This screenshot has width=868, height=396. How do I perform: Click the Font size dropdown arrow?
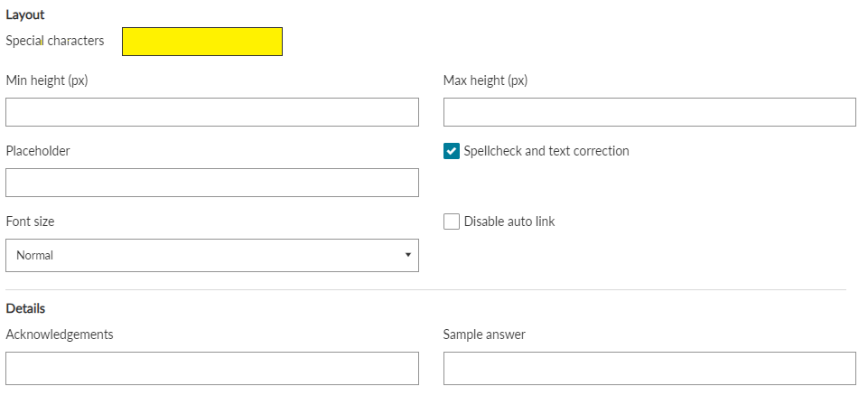[x=408, y=255]
